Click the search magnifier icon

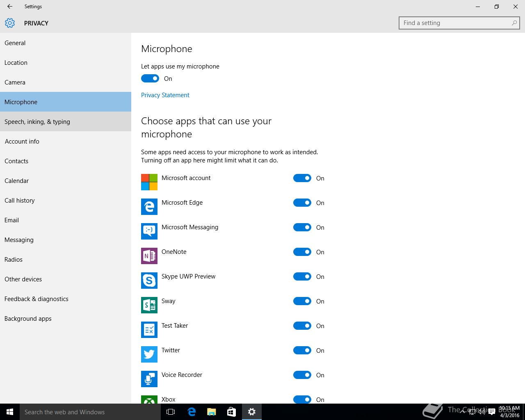click(x=514, y=23)
